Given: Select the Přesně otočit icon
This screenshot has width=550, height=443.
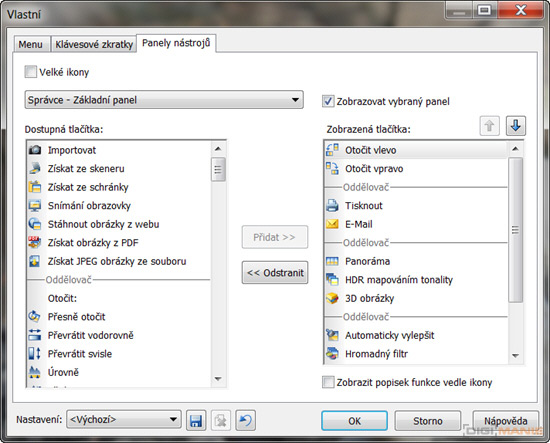Looking at the screenshot, I should (x=34, y=317).
